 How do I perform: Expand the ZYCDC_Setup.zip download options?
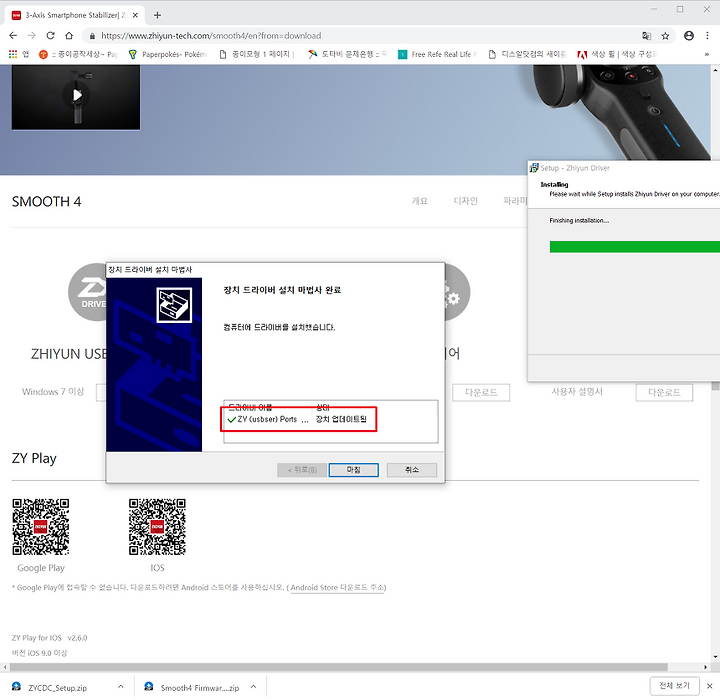coord(121,687)
